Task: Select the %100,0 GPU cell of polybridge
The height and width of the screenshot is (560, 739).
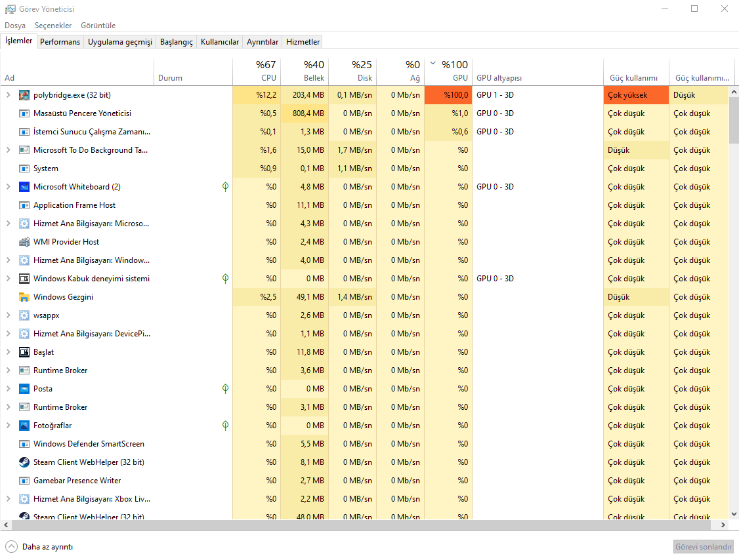Action: coord(448,95)
